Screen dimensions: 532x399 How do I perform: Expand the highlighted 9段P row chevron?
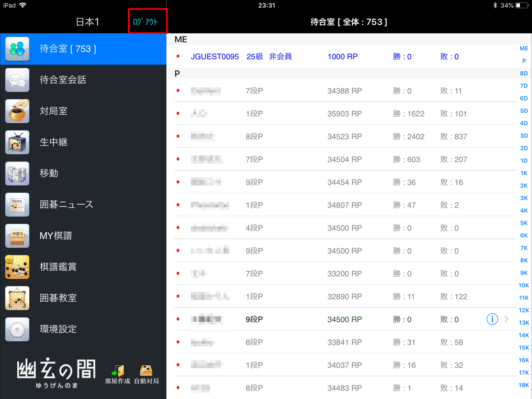point(506,319)
